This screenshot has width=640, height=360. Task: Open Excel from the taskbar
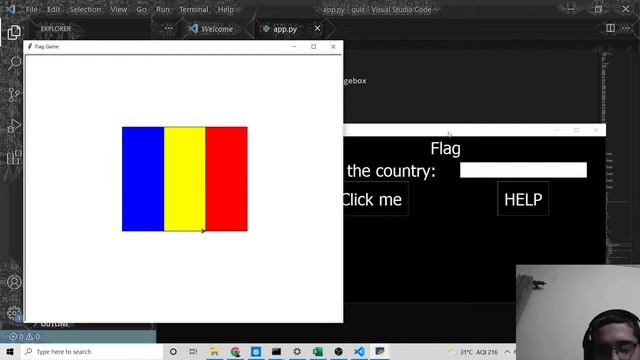[318, 351]
